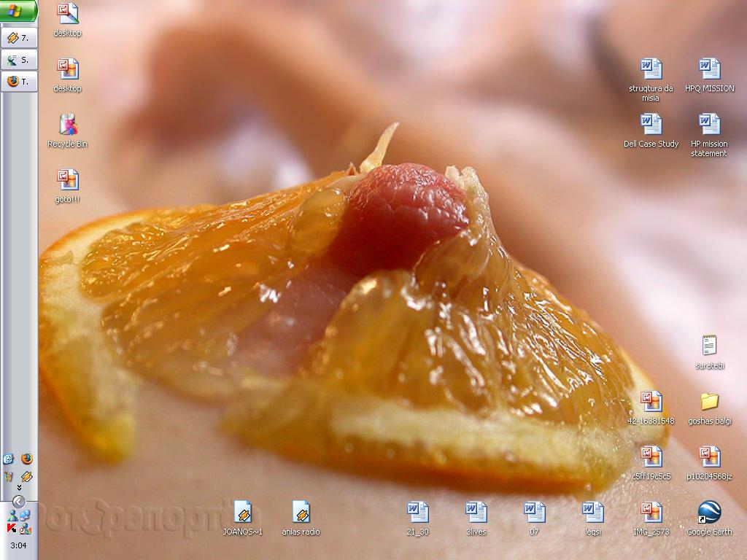Image resolution: width=747 pixels, height=560 pixels.
Task: Launch Firefox from the quick launch bar
Action: tap(27, 459)
